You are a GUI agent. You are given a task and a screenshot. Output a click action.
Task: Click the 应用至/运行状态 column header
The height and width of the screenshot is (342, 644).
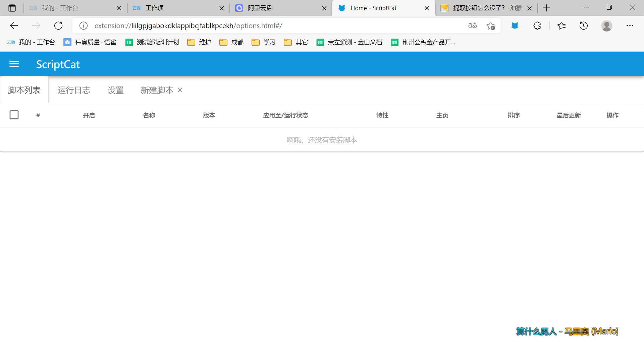285,115
